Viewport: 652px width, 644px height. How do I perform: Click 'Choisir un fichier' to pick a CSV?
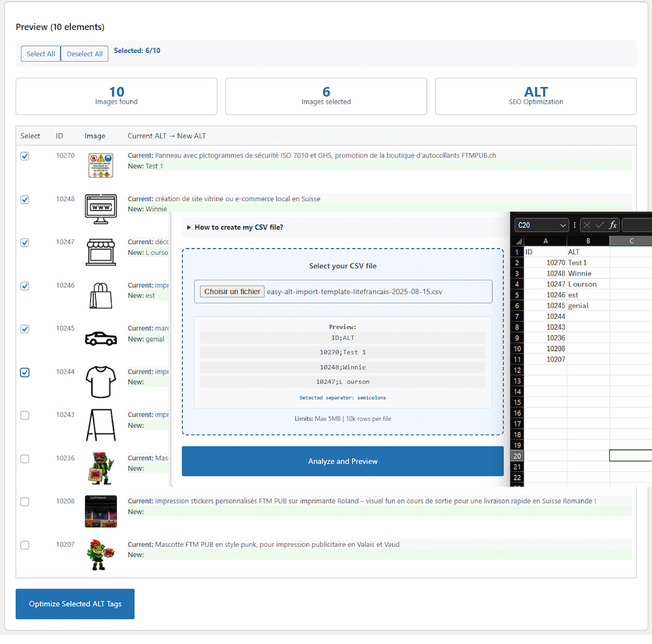231,291
